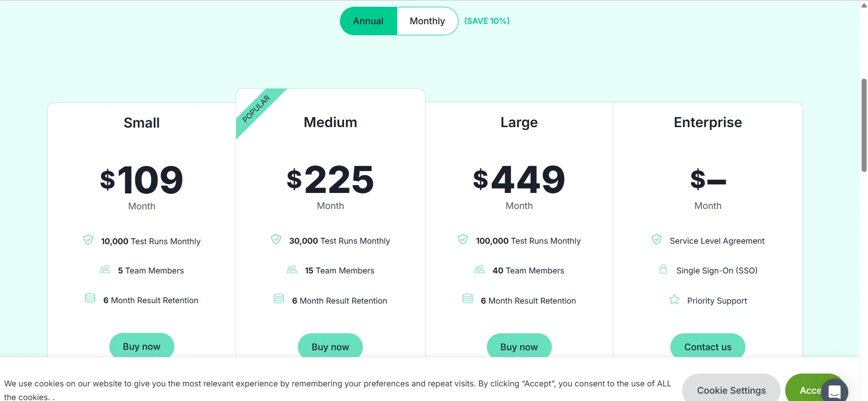This screenshot has width=868, height=401.
Task: Click shield icon beside 100,000 Test Runs
Action: point(463,240)
